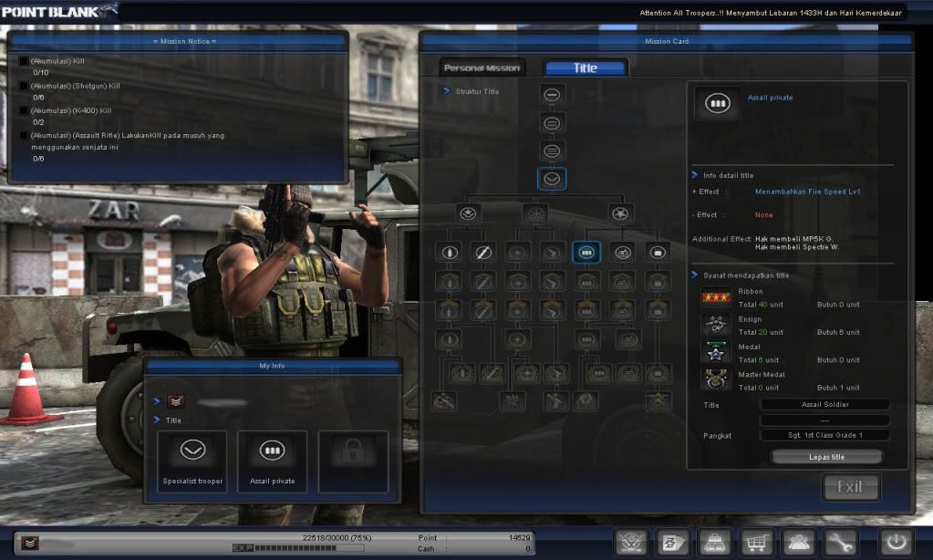Switch to the Personal Mission tab
This screenshot has height=560, width=933.
coord(482,67)
